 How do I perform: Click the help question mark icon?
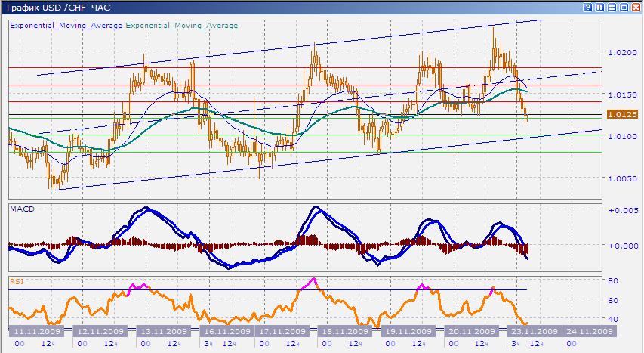coord(588,7)
